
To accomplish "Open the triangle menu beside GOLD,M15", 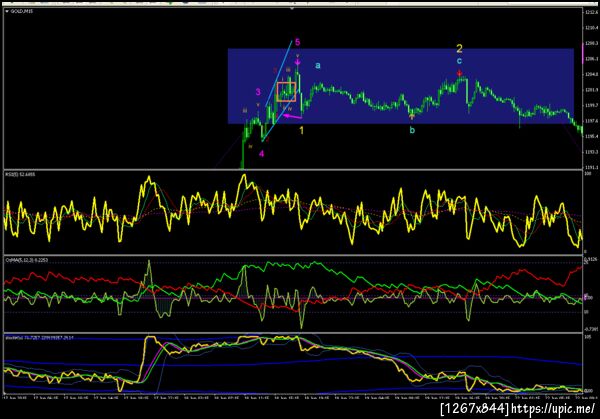I will (7, 11).
